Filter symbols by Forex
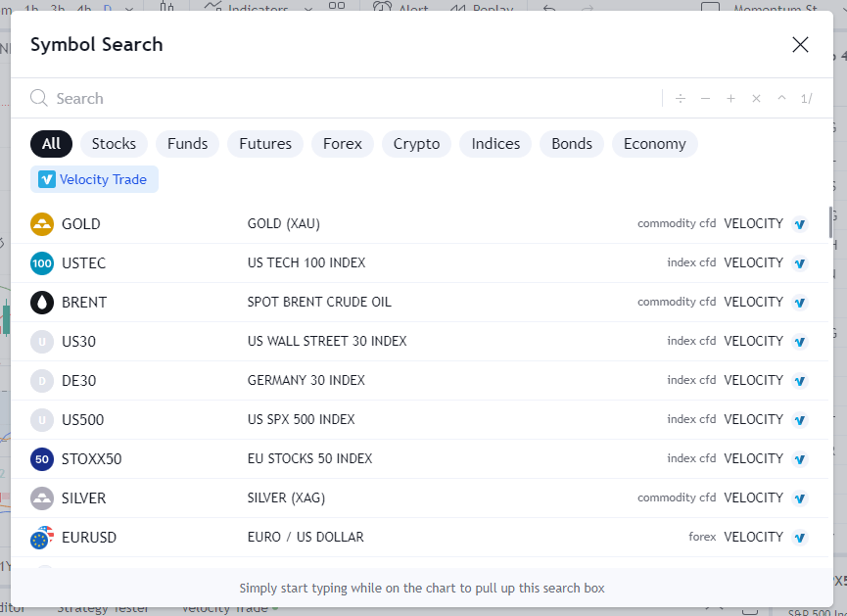The height and width of the screenshot is (616, 847). click(343, 144)
